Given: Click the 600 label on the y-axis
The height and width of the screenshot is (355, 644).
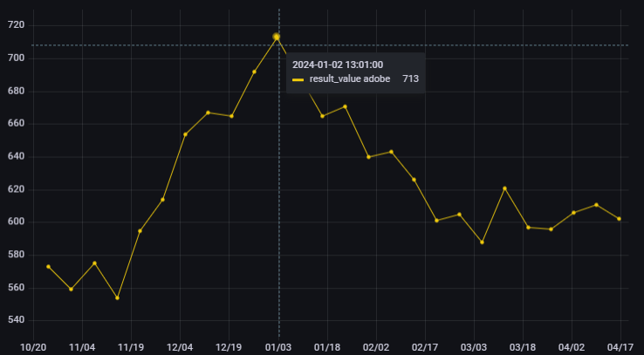Looking at the screenshot, I should [x=16, y=222].
